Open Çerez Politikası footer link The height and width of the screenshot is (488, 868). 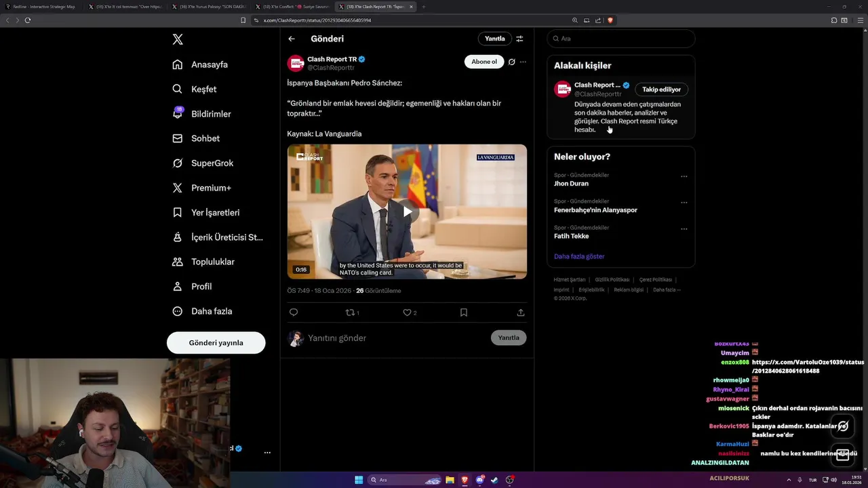655,280
